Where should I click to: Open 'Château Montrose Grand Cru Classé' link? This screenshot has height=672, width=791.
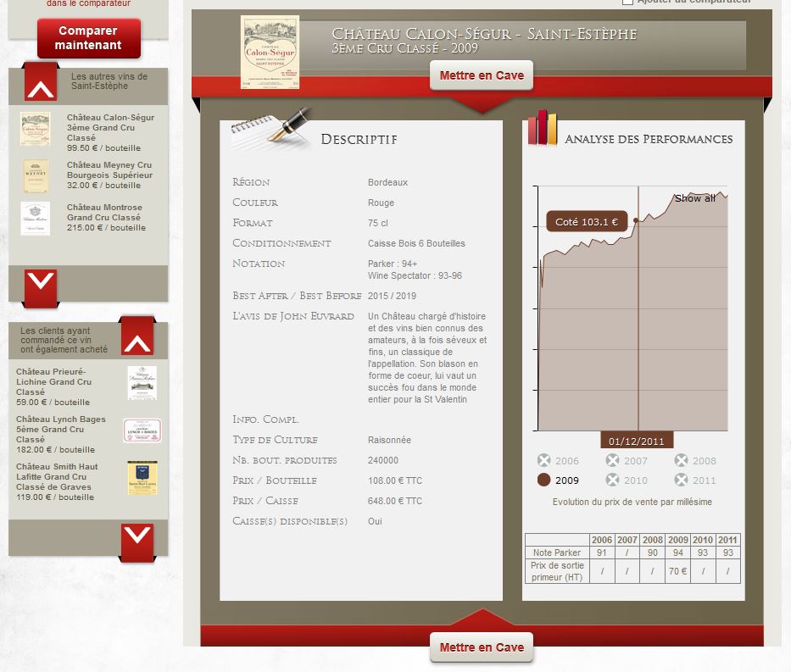104,212
